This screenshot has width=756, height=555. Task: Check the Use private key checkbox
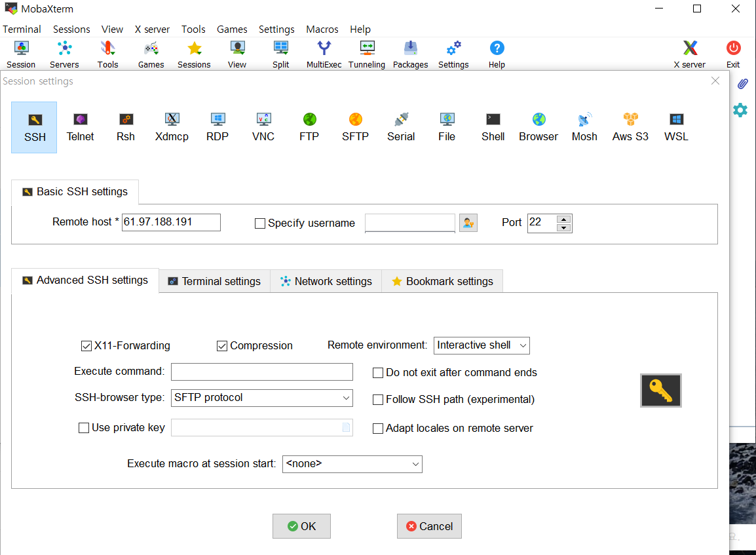click(84, 428)
